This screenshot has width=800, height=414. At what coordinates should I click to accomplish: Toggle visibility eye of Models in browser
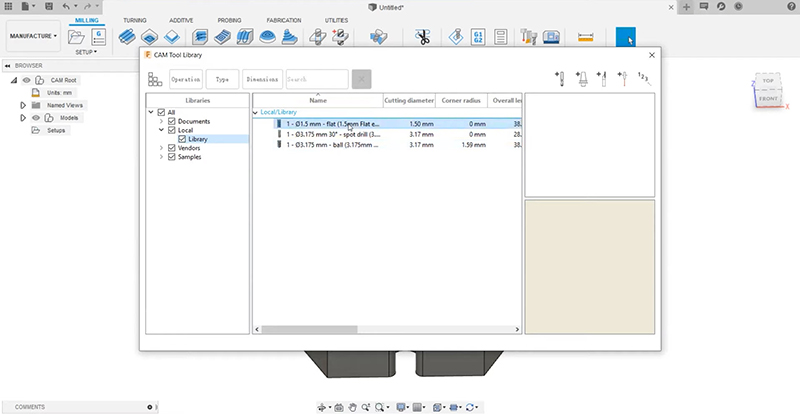pos(35,117)
